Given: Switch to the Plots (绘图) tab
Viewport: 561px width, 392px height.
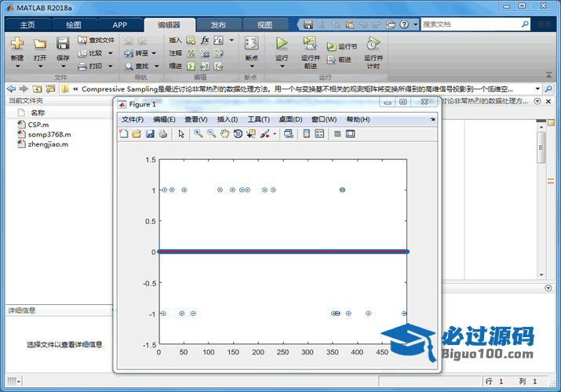Looking at the screenshot, I should click(74, 24).
